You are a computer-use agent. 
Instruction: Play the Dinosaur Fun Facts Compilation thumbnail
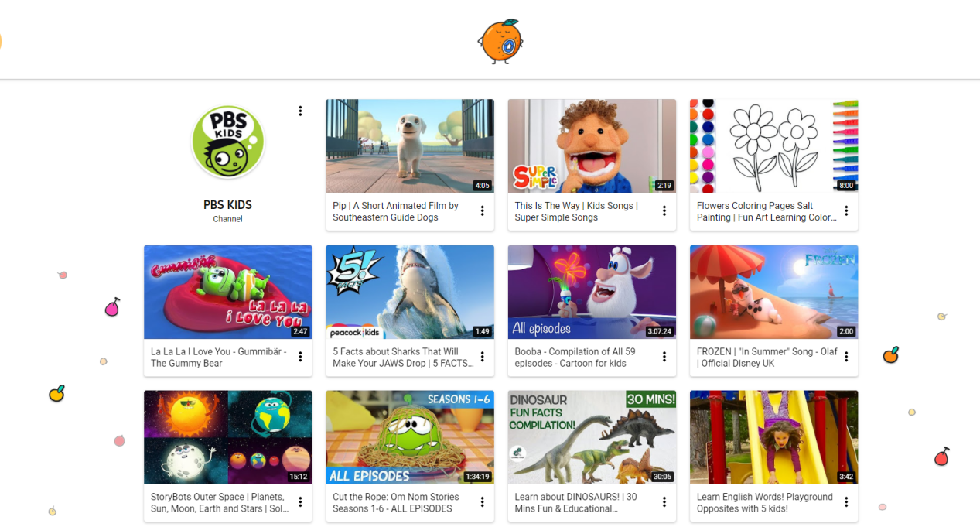coord(592,437)
